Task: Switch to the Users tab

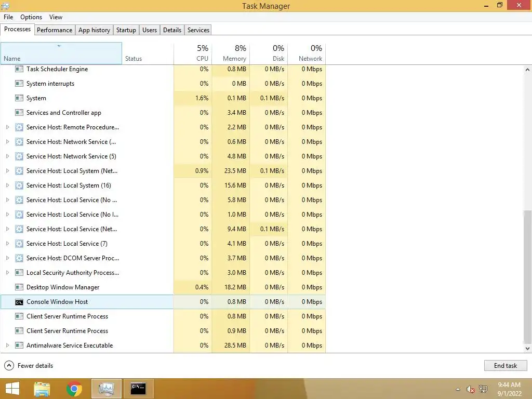Action: point(150,30)
